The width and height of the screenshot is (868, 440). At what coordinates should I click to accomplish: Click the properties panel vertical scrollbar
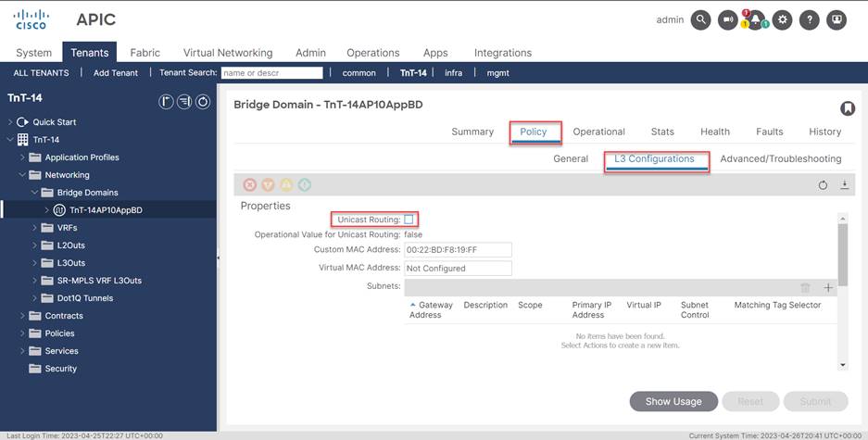tap(843, 255)
